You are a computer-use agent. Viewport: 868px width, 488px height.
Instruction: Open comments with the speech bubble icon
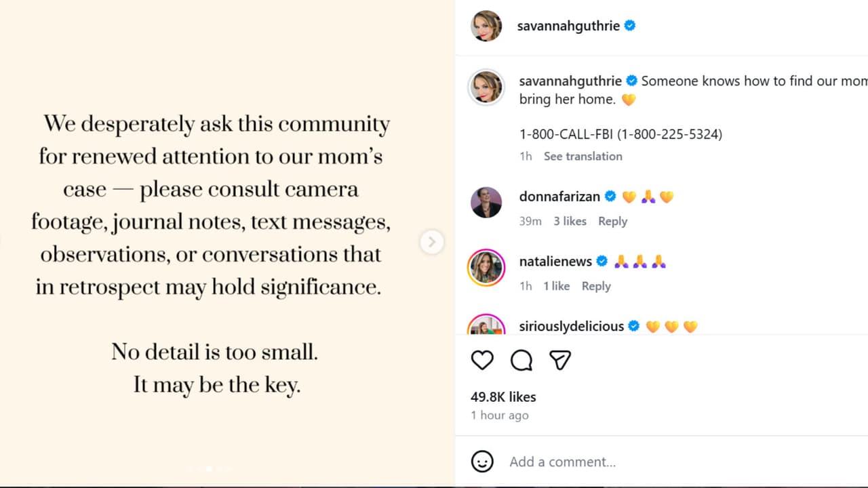(x=521, y=360)
